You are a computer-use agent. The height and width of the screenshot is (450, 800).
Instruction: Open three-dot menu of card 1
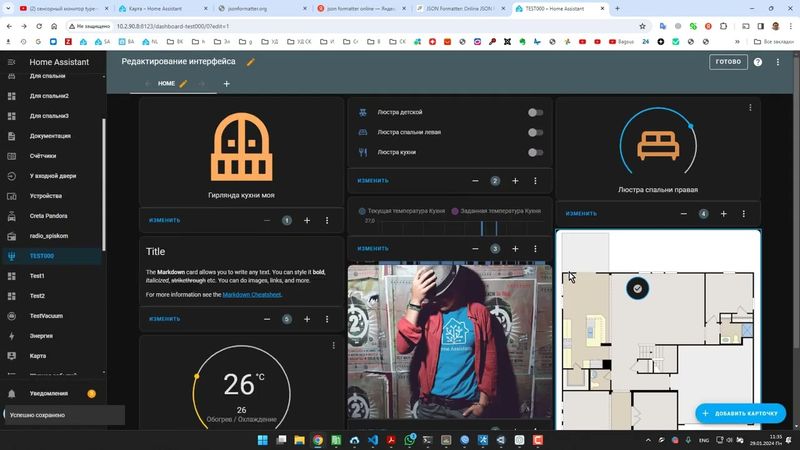(x=327, y=220)
